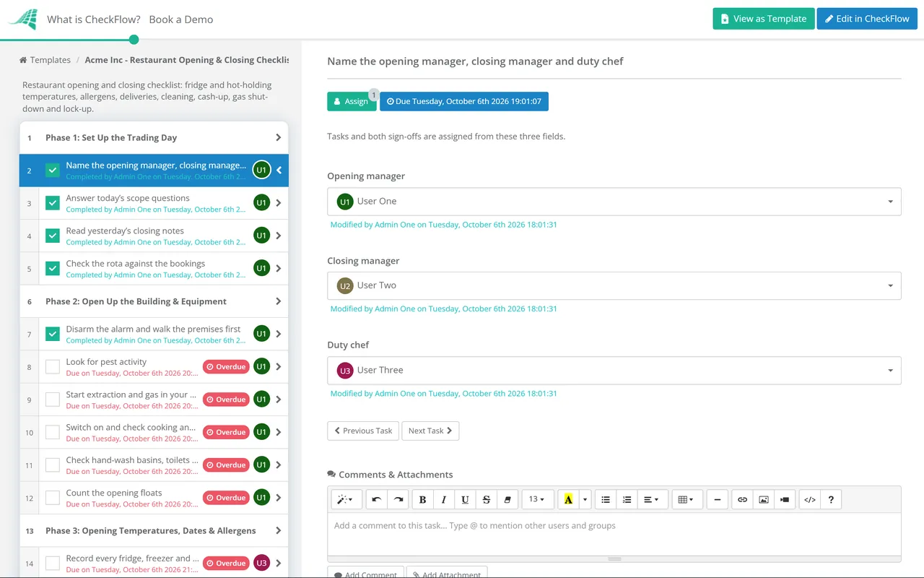Toggle underline formatting
Image resolution: width=924 pixels, height=578 pixels.
[465, 499]
